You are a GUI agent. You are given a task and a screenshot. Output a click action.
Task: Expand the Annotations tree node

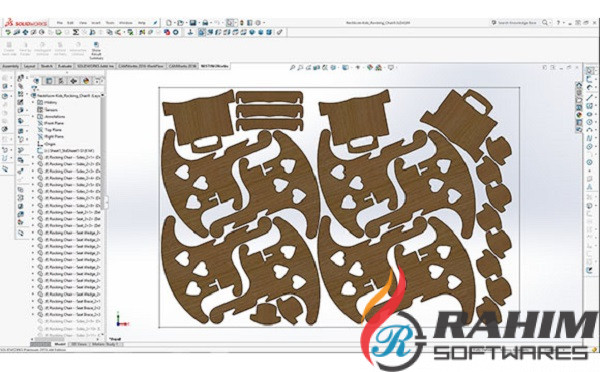point(33,116)
